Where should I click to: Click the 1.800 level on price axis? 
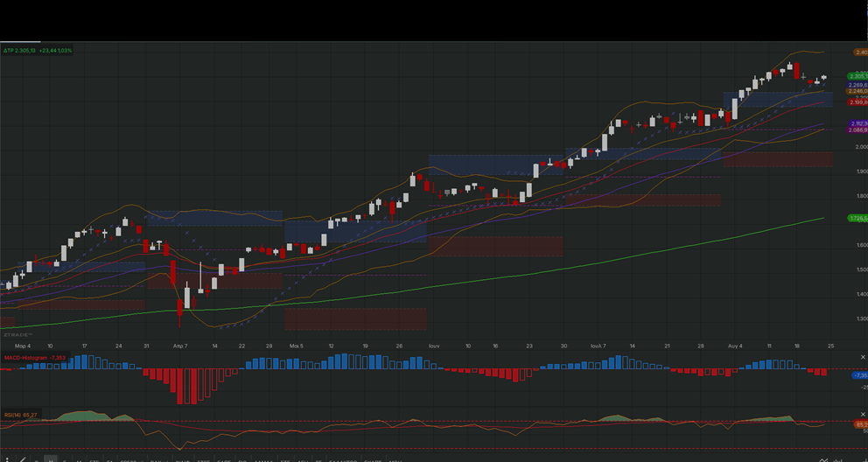[x=861, y=196]
